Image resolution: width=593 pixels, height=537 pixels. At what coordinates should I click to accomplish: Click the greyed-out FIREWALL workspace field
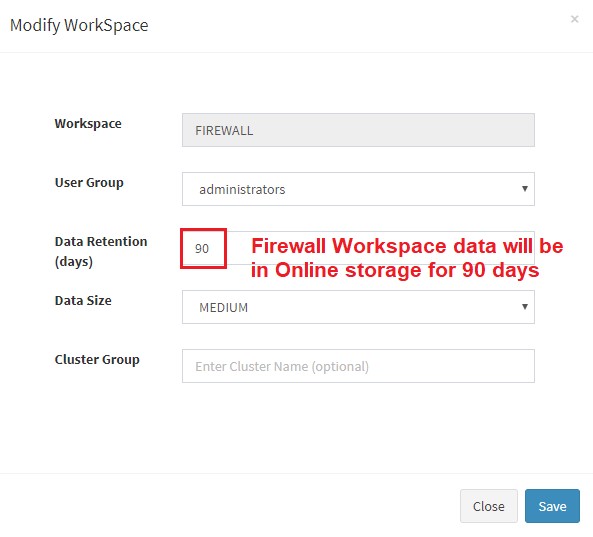358,130
